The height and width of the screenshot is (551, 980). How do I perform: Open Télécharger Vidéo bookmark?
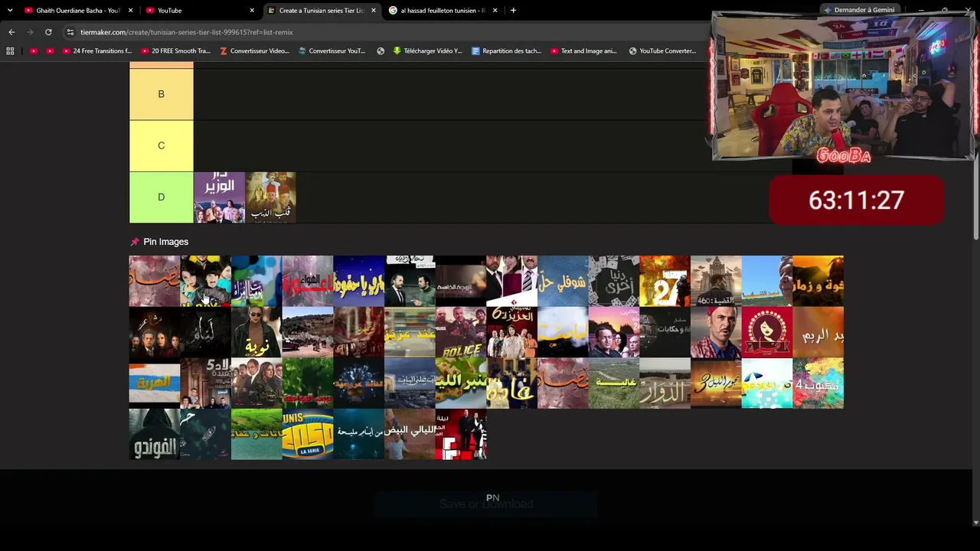click(427, 51)
